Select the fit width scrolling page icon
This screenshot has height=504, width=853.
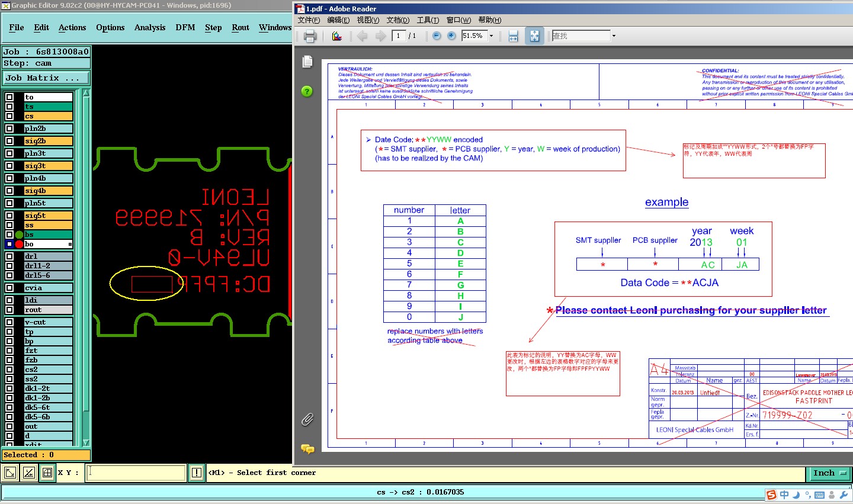513,36
